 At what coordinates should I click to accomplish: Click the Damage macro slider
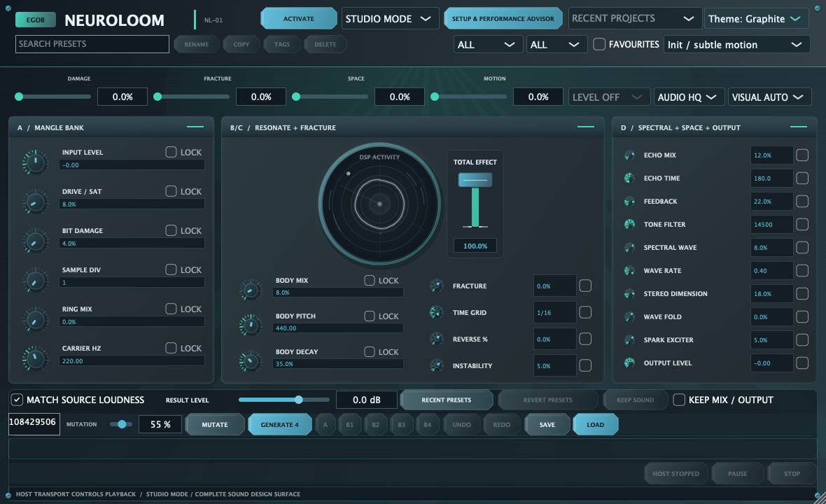(x=52, y=97)
